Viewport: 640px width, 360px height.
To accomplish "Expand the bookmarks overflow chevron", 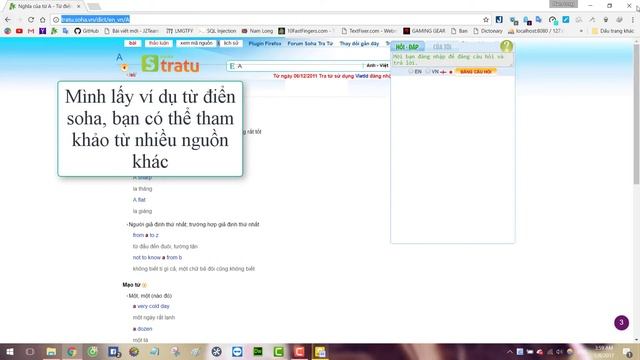I will 581,31.
